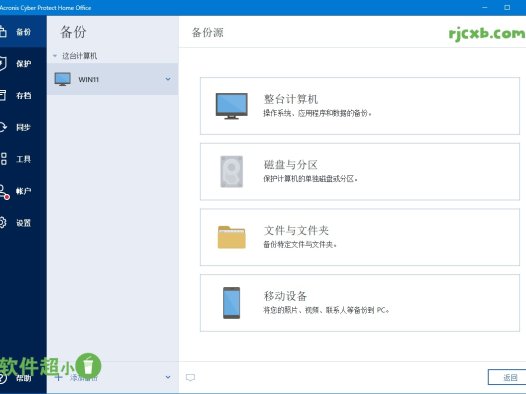The height and width of the screenshot is (394, 526).
Task: Click the WIN11 computer monitor icon
Action: tap(62, 79)
